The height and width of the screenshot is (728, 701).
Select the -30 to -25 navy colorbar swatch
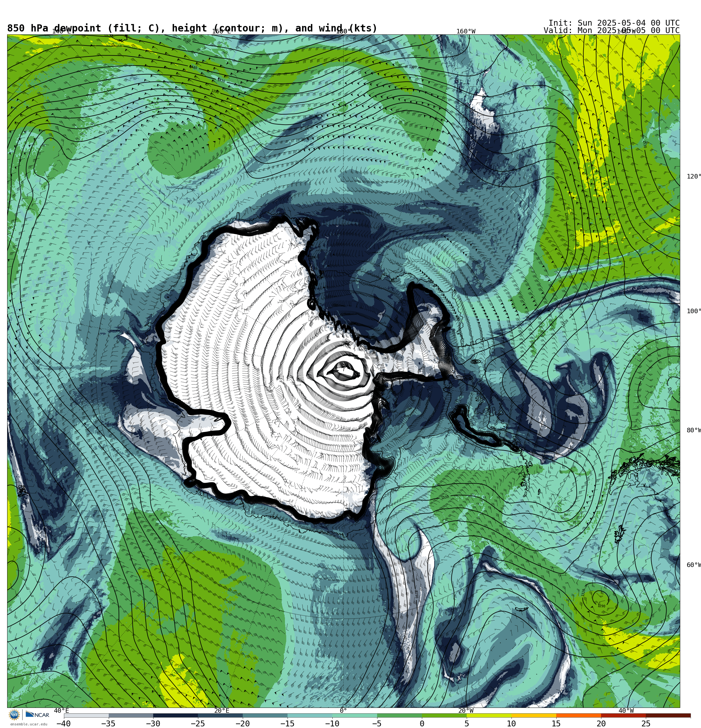[176, 715]
